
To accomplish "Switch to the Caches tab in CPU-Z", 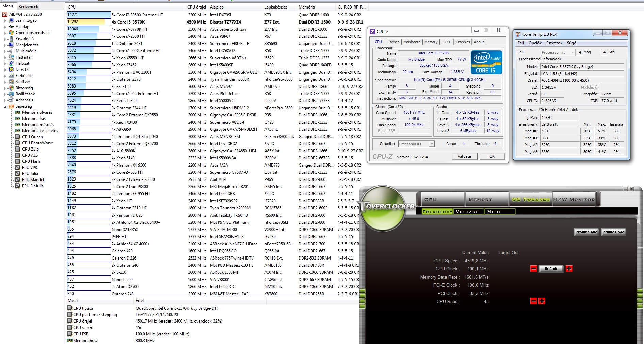I will [x=393, y=42].
